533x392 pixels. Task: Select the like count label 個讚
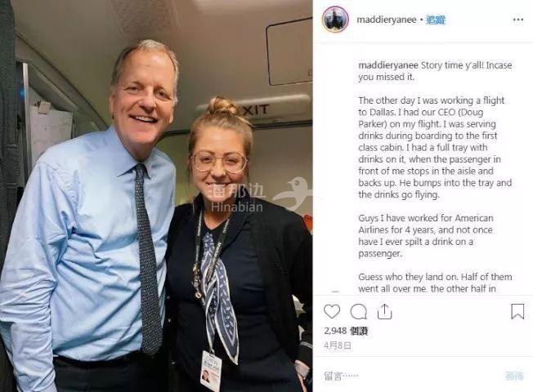[x=360, y=331]
